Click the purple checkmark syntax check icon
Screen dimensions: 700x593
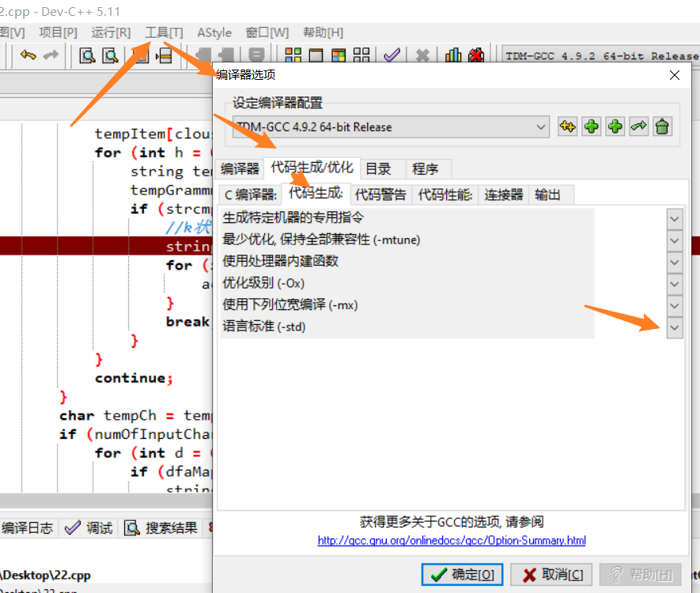391,55
